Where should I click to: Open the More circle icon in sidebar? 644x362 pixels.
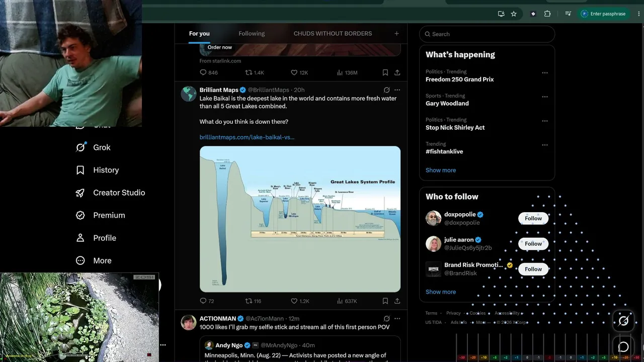[80, 260]
